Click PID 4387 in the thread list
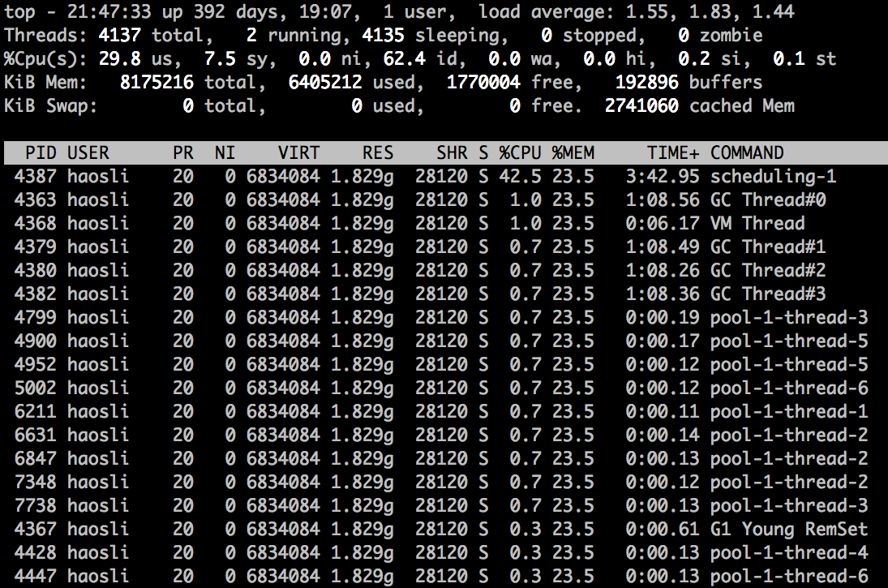 (36, 176)
